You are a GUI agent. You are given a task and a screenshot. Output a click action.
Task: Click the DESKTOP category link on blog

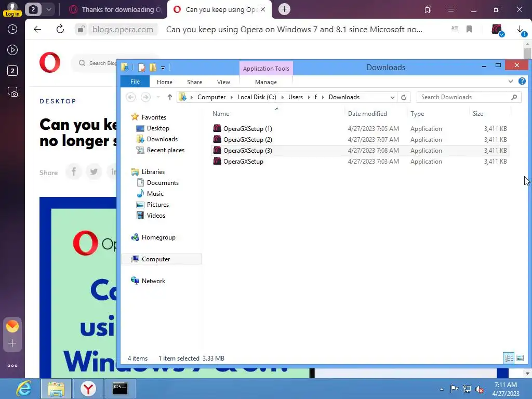(58, 101)
